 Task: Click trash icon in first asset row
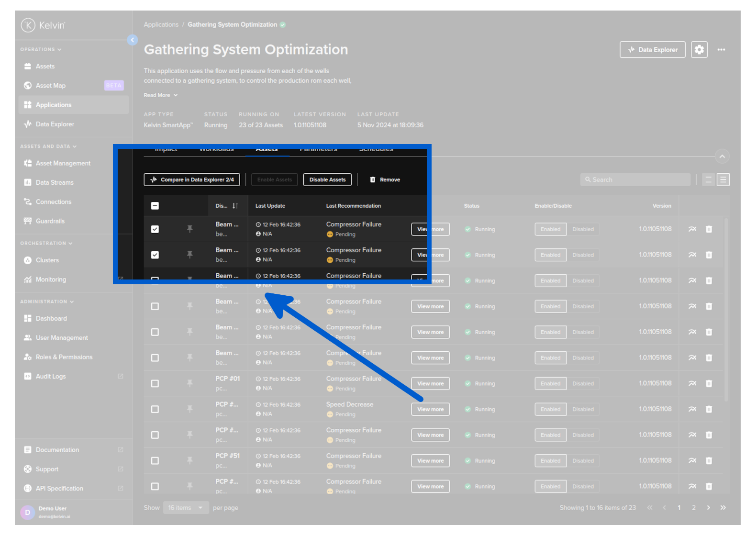[709, 229]
